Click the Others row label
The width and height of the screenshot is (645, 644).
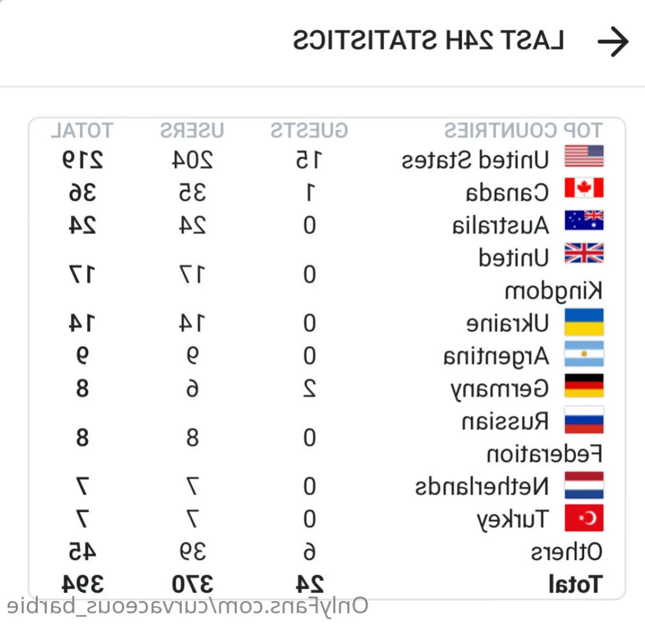pos(567,552)
